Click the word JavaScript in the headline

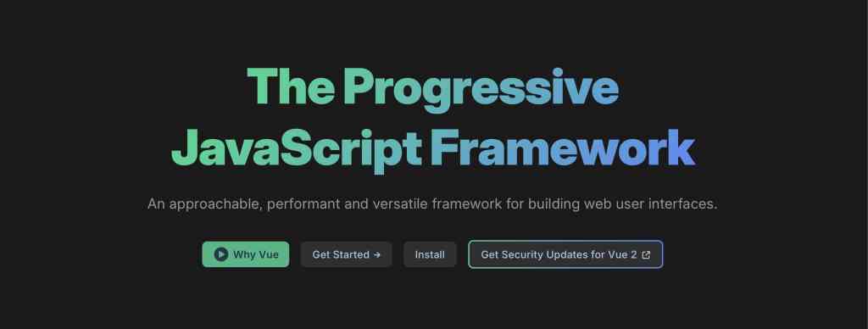[x=296, y=148]
